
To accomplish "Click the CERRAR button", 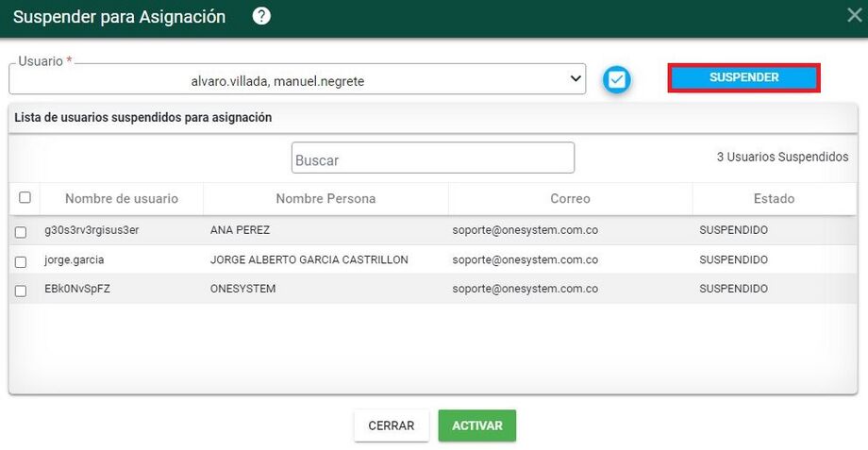I will [391, 425].
